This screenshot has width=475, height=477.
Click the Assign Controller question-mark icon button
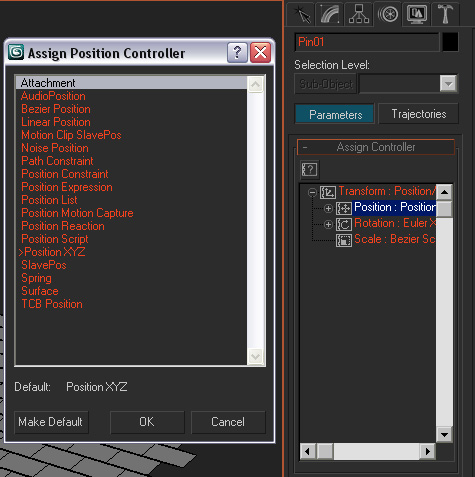coord(309,170)
